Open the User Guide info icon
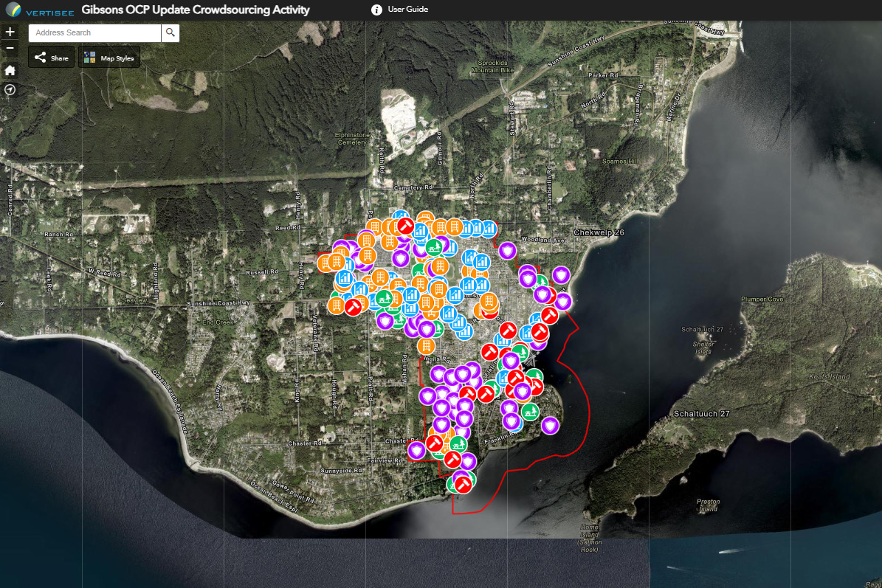The height and width of the screenshot is (588, 882). tap(376, 10)
